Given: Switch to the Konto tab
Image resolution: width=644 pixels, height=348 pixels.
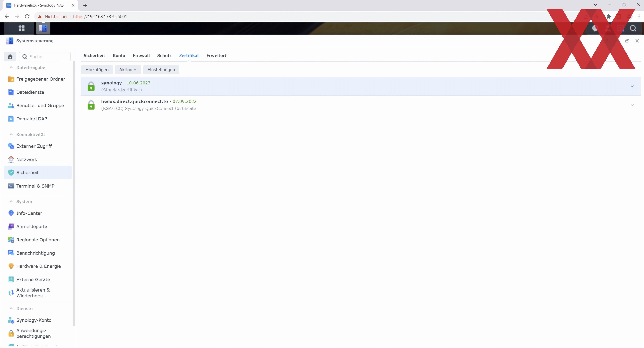Looking at the screenshot, I should [x=119, y=55].
